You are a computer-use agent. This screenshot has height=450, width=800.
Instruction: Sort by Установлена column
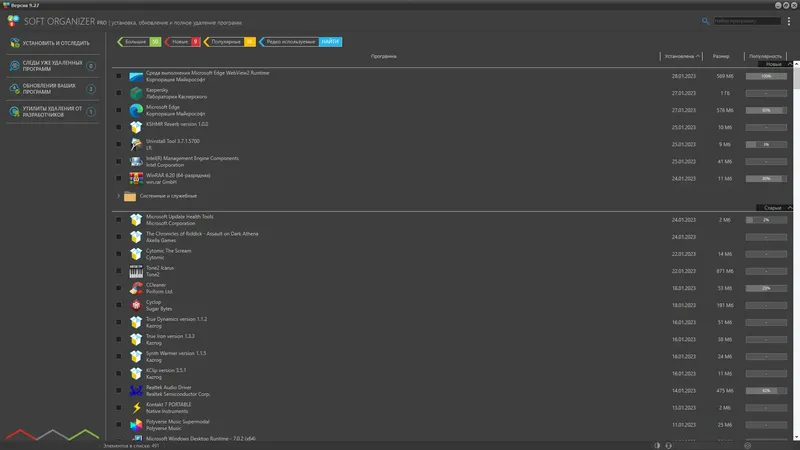pos(682,56)
